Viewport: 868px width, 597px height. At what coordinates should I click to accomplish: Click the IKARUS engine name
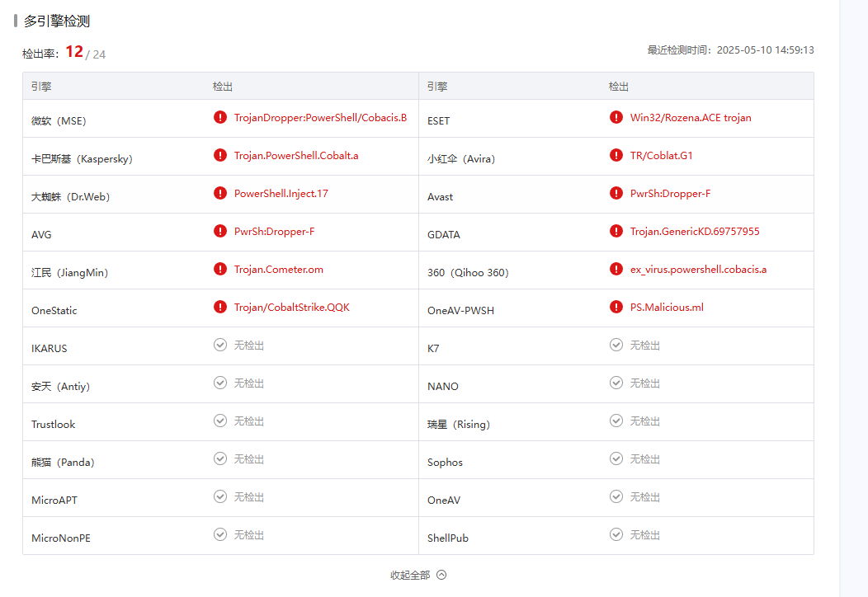click(50, 349)
